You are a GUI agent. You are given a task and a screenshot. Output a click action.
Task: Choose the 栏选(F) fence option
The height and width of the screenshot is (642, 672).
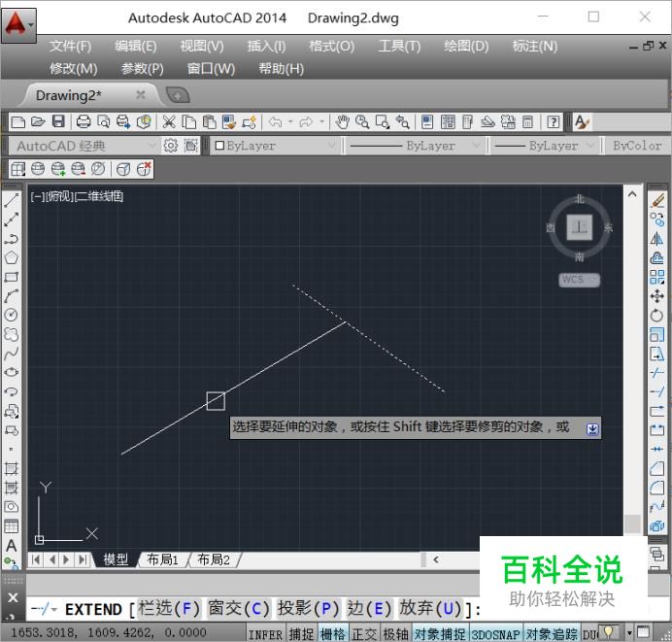pyautogui.click(x=169, y=609)
